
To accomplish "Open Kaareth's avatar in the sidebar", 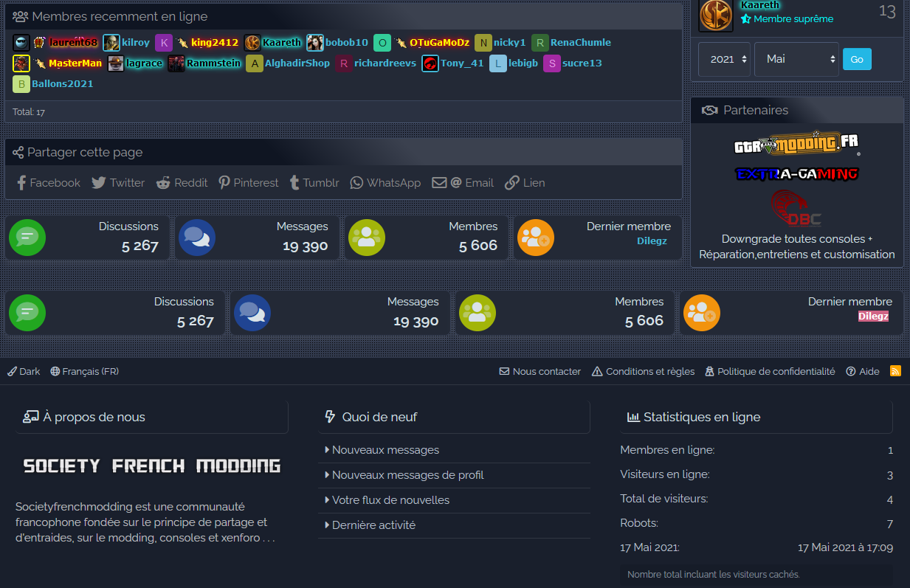I will 715,15.
